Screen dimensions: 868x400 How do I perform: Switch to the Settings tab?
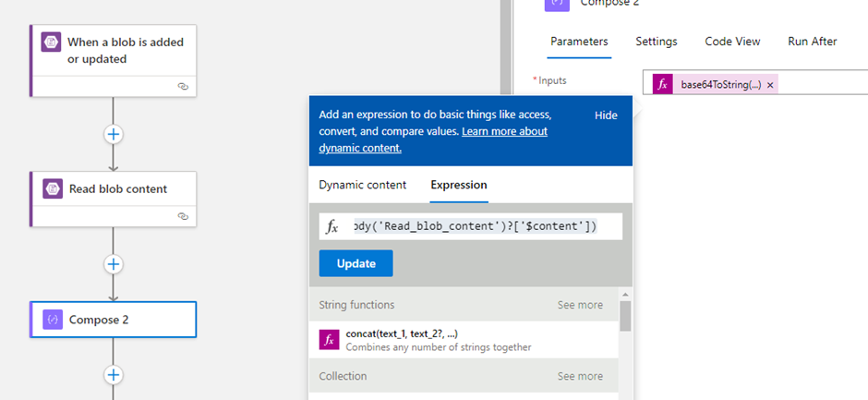[657, 42]
